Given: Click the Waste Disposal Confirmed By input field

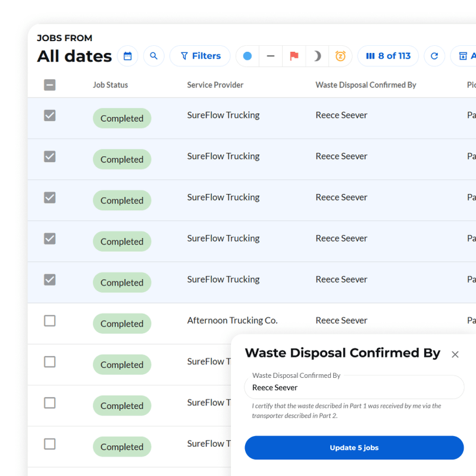Looking at the screenshot, I should [354, 387].
